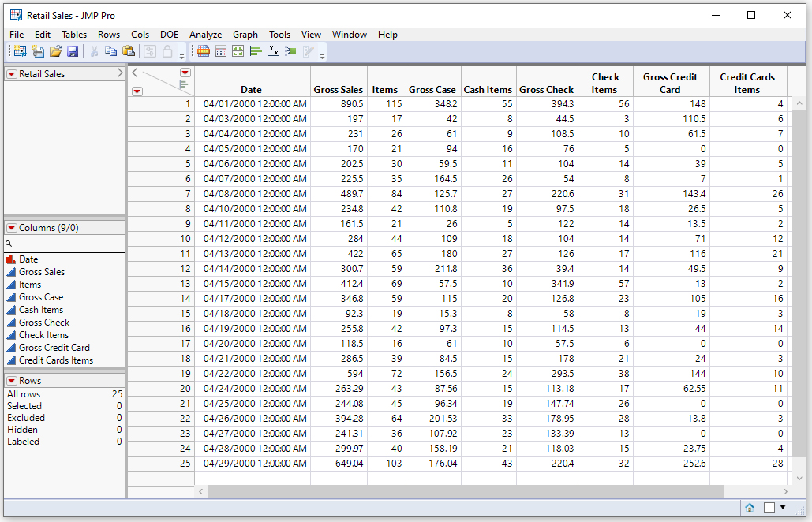Copy selection with the copy icon
The image size is (812, 522).
tap(111, 51)
